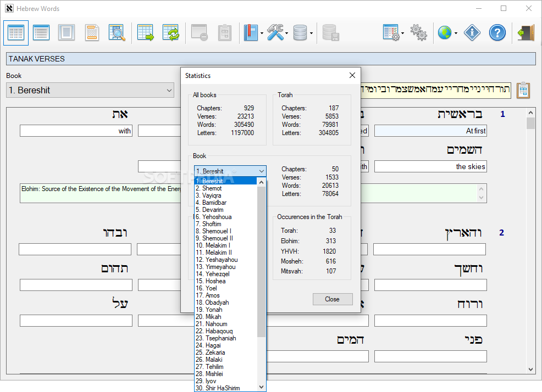Click the verse number 2 label
Image resolution: width=542 pixels, height=392 pixels.
pos(501,233)
